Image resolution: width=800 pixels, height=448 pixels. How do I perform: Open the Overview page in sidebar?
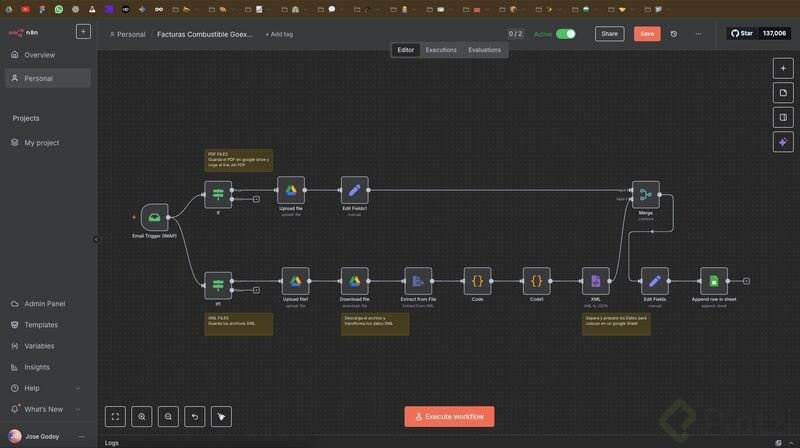[39, 55]
